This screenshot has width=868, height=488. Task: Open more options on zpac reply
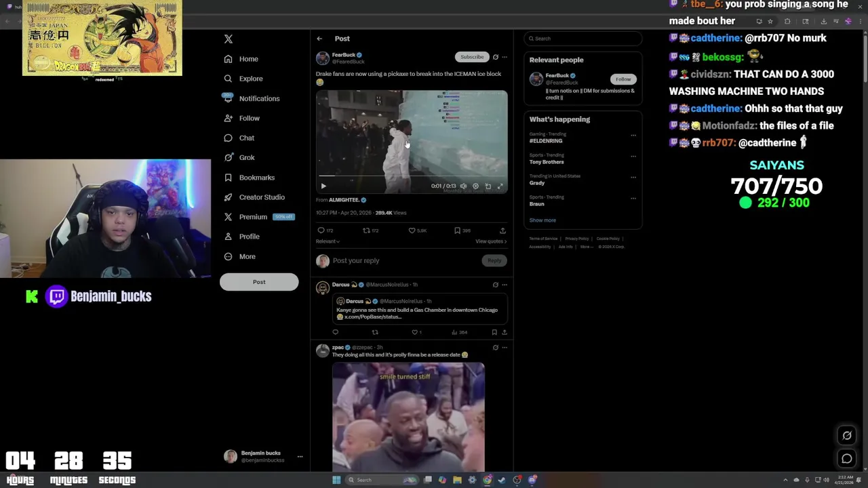pyautogui.click(x=504, y=347)
